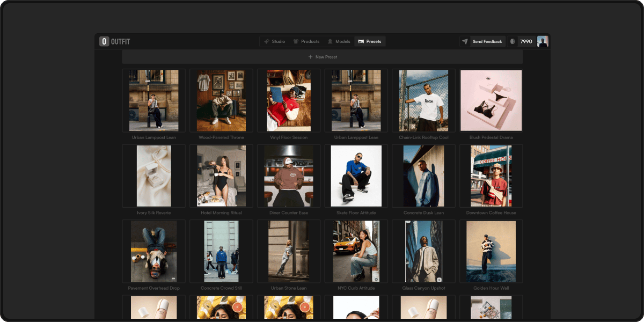Viewport: 644px width, 322px height.
Task: Click the Concrete Dusk Lean caption
Action: click(423, 213)
